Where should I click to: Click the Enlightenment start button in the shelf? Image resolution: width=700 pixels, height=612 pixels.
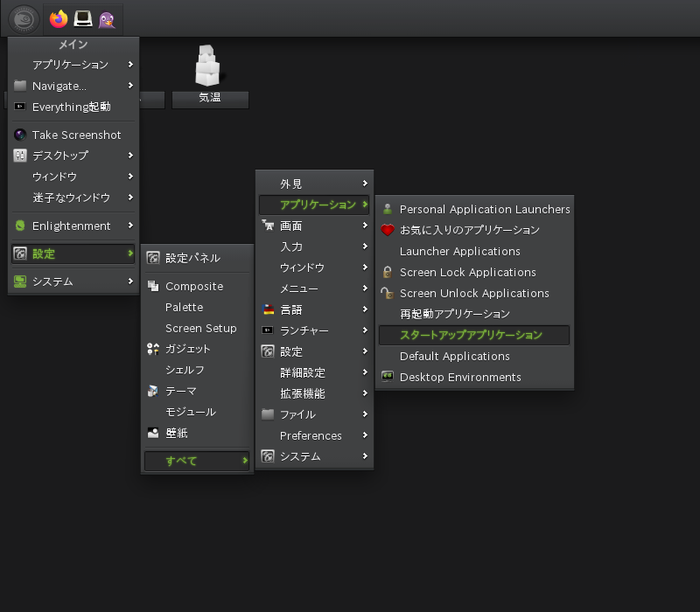click(24, 19)
